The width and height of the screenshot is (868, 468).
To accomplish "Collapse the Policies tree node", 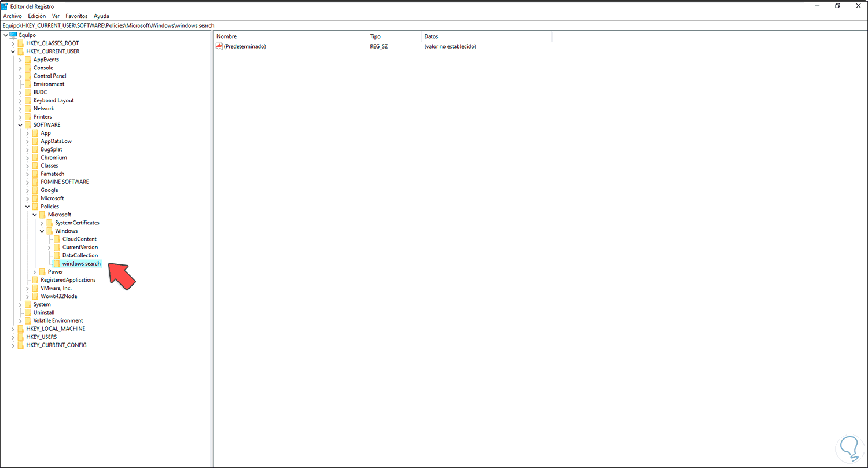I will pyautogui.click(x=27, y=206).
